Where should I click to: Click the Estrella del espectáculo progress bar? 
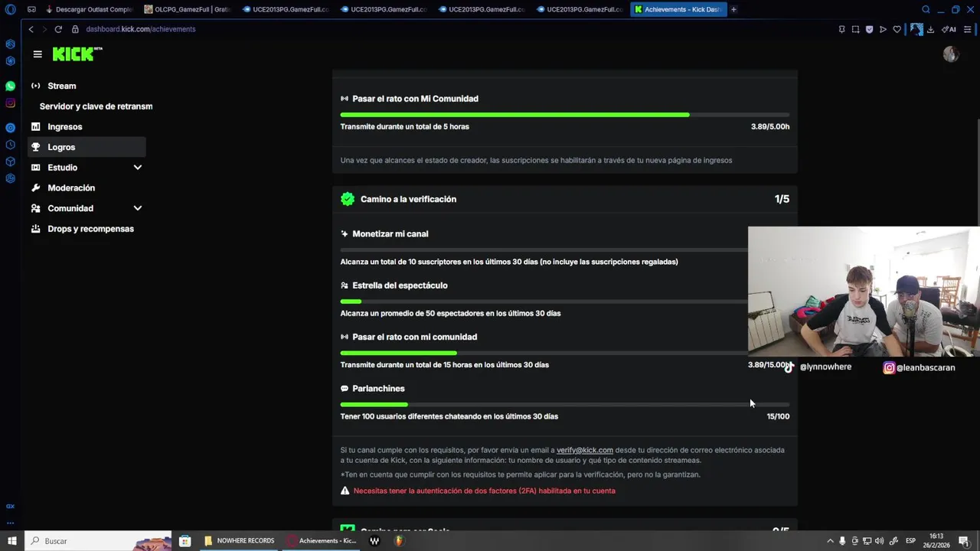click(x=544, y=302)
